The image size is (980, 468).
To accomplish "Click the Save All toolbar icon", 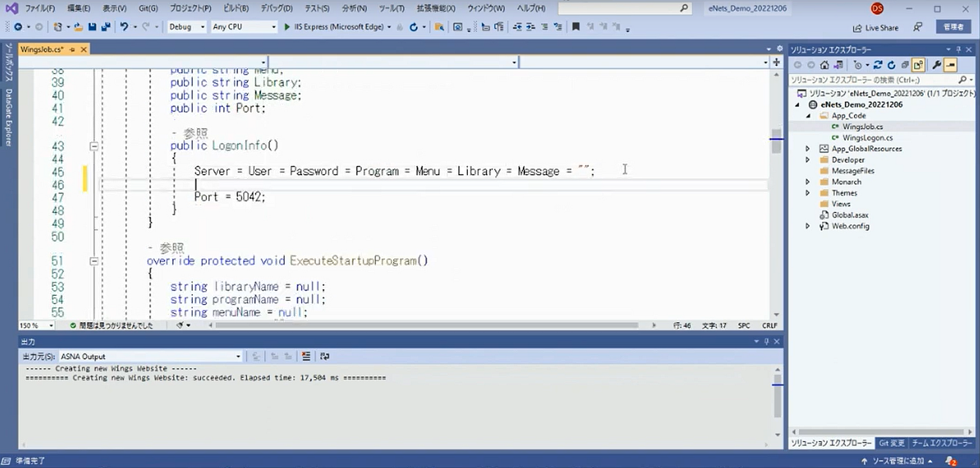I will tap(105, 27).
